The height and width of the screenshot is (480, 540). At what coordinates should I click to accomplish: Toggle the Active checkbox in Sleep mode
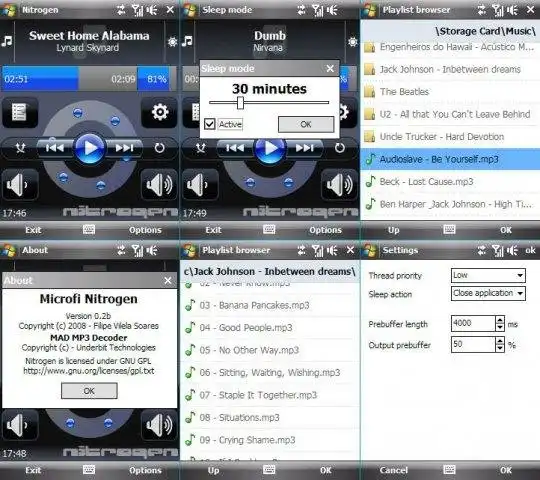[210, 124]
